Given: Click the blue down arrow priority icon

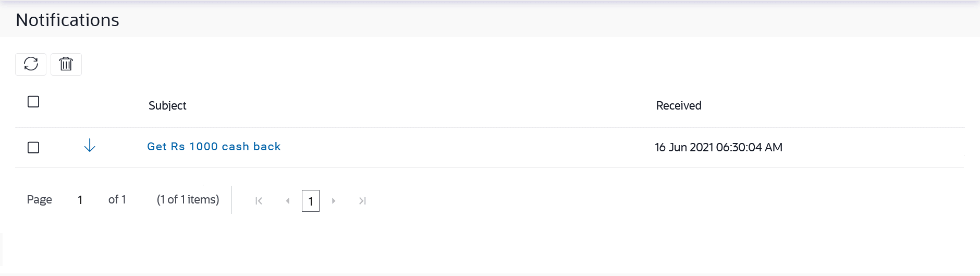Looking at the screenshot, I should (x=90, y=146).
